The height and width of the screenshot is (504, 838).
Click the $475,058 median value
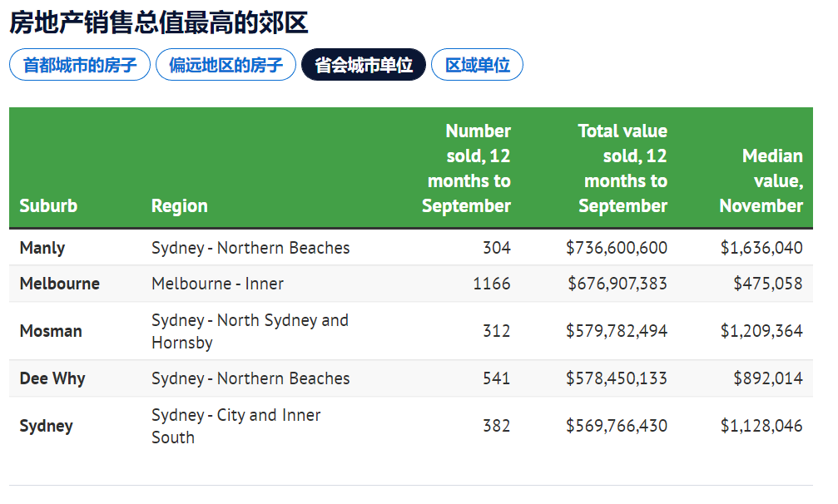pyautogui.click(x=768, y=284)
